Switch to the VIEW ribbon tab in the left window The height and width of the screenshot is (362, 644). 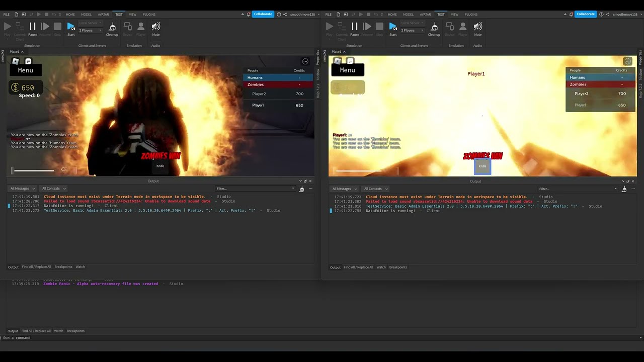[x=132, y=15]
